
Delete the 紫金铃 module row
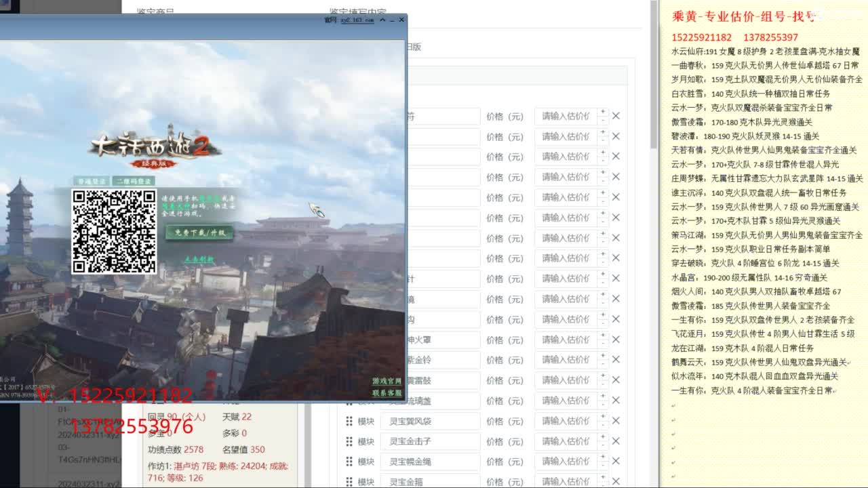point(616,360)
